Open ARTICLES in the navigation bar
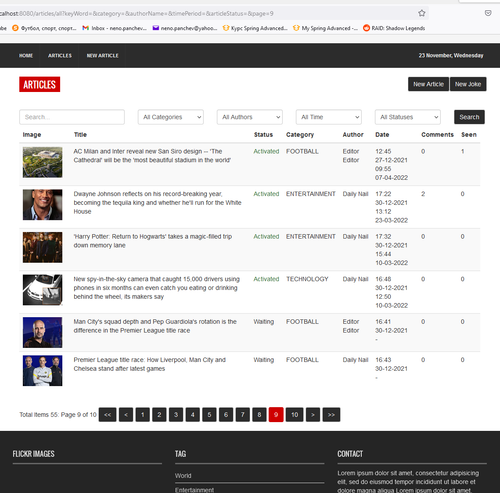 click(x=60, y=56)
